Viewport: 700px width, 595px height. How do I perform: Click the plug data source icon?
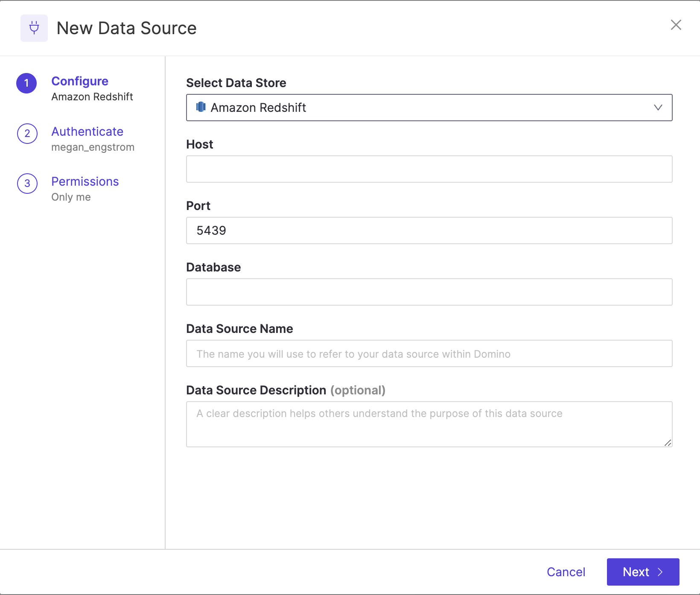(x=34, y=28)
